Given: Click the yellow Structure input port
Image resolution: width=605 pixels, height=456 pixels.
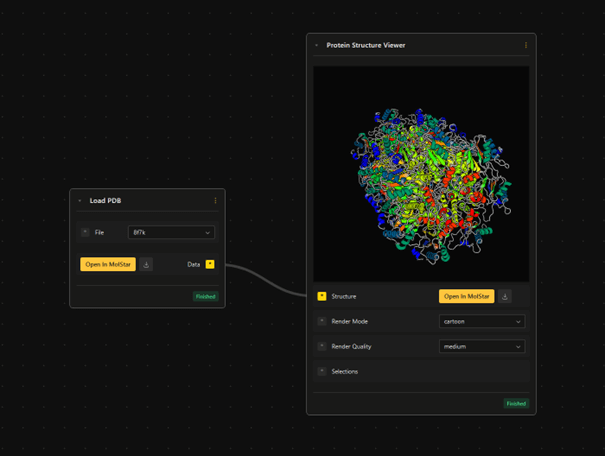Looking at the screenshot, I should (x=321, y=297).
